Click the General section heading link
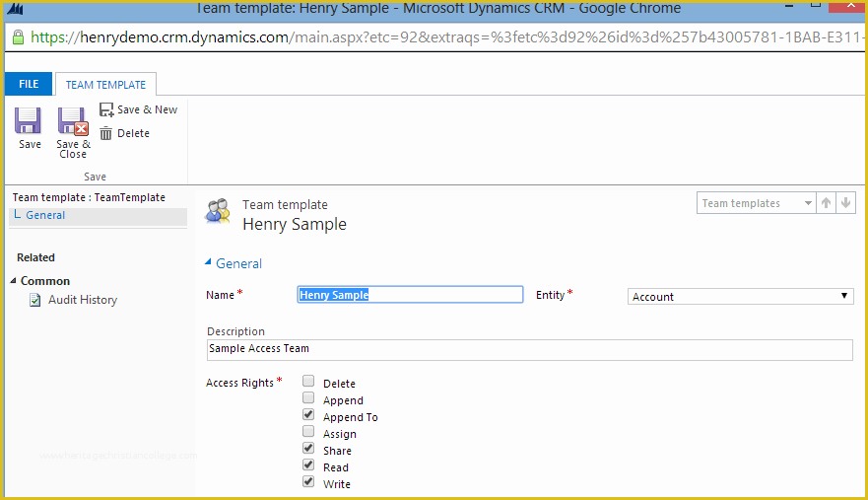The height and width of the screenshot is (500, 868). (x=238, y=264)
